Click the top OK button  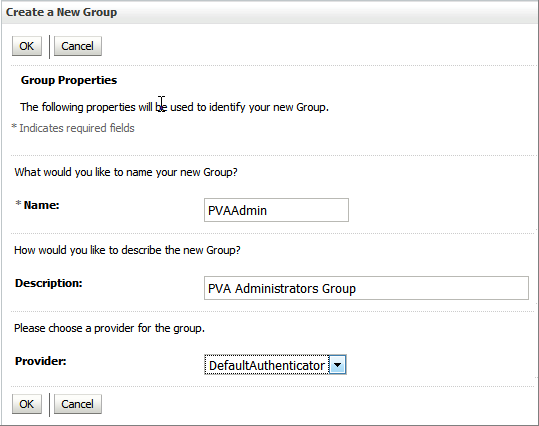coord(27,46)
